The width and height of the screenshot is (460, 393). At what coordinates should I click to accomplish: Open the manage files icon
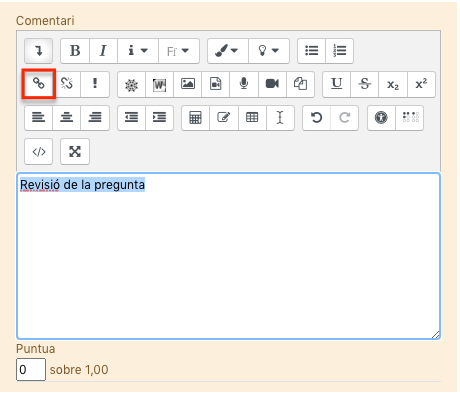[300, 84]
